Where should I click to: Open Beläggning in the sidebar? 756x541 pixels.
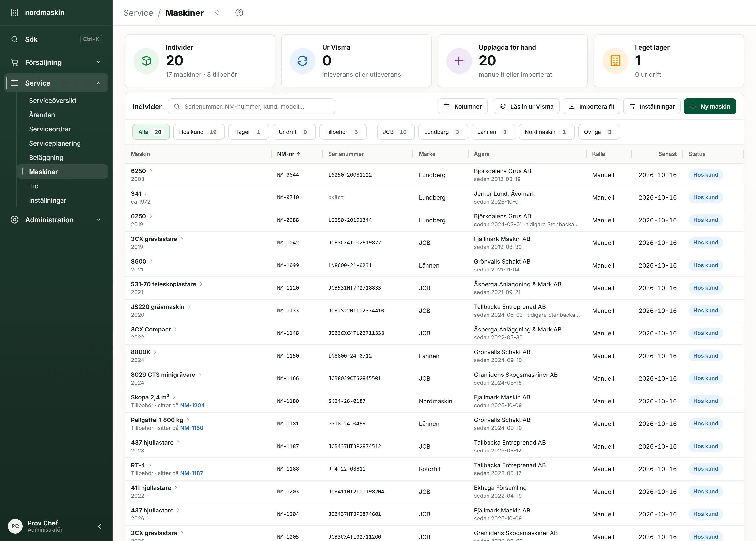46,158
